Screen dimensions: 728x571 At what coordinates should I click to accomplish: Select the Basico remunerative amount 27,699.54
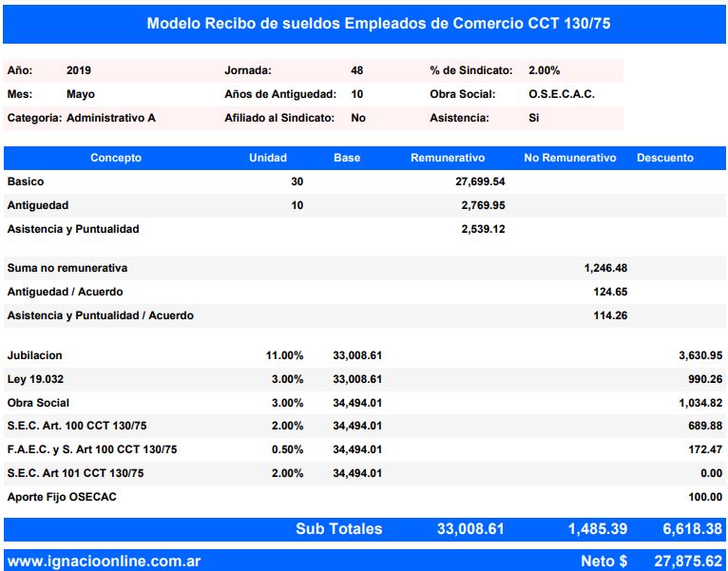click(480, 181)
